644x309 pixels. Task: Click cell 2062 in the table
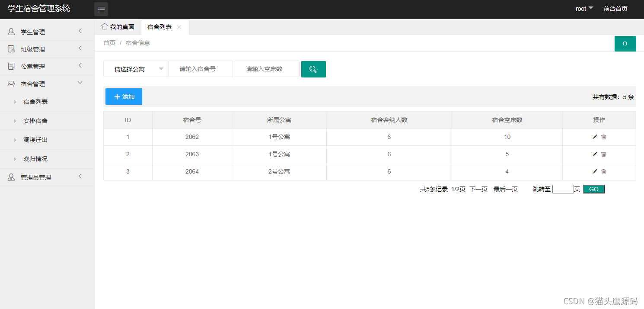click(192, 137)
